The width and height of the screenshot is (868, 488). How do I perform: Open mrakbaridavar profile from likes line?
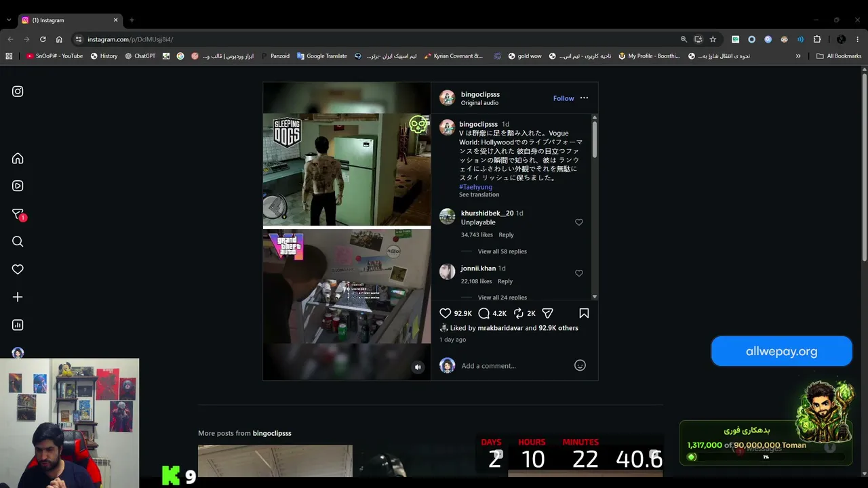click(500, 328)
